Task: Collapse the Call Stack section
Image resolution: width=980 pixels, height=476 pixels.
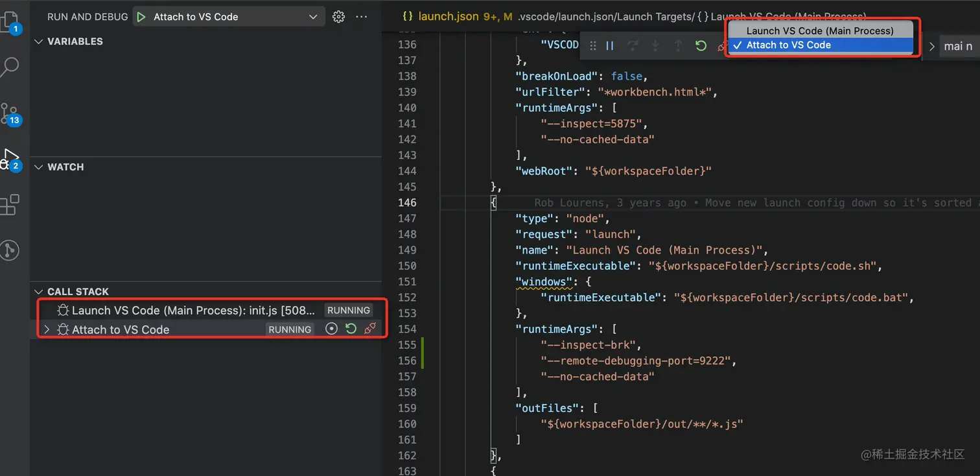Action: click(38, 292)
